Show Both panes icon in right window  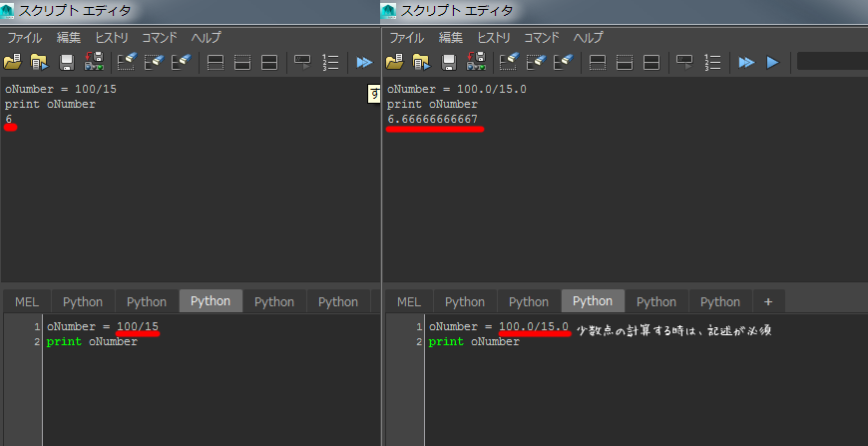[651, 63]
